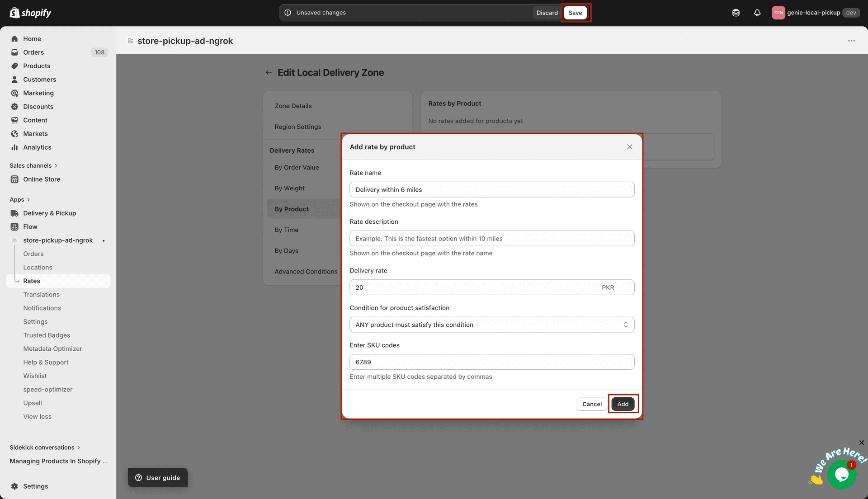Image resolution: width=868 pixels, height=499 pixels.
Task: Switch to By Weight rates
Action: pyautogui.click(x=289, y=188)
